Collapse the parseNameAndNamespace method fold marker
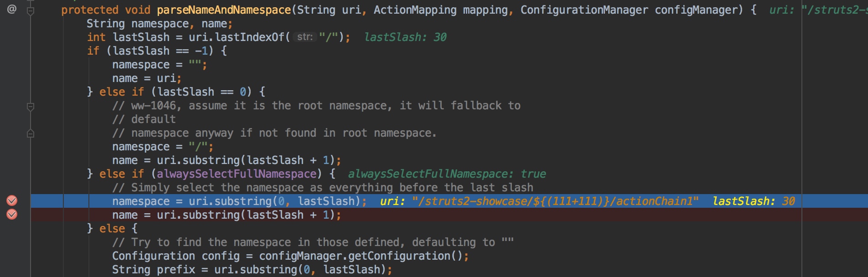Viewport: 868px width, 277px height. (x=31, y=10)
